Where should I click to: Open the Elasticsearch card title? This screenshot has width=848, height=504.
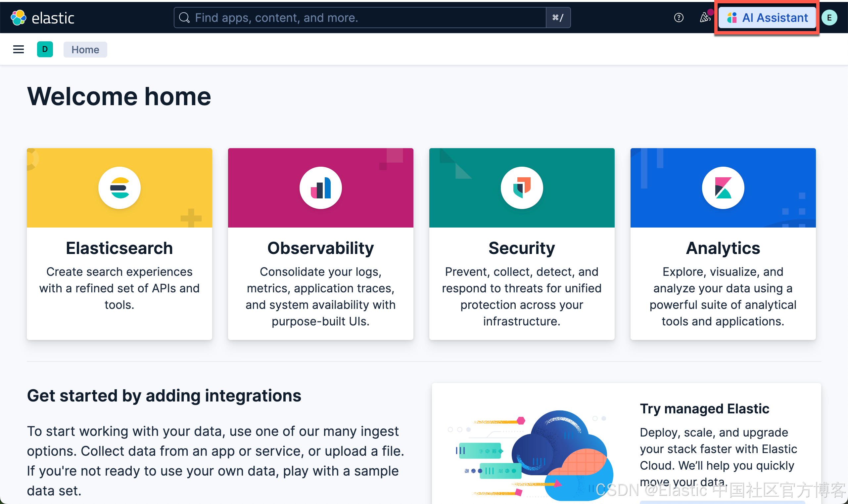point(119,248)
